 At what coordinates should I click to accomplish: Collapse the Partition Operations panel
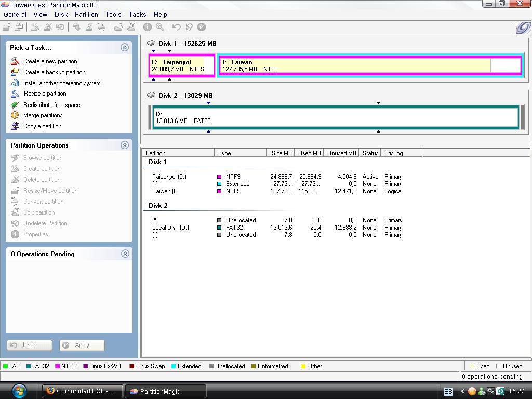[125, 145]
